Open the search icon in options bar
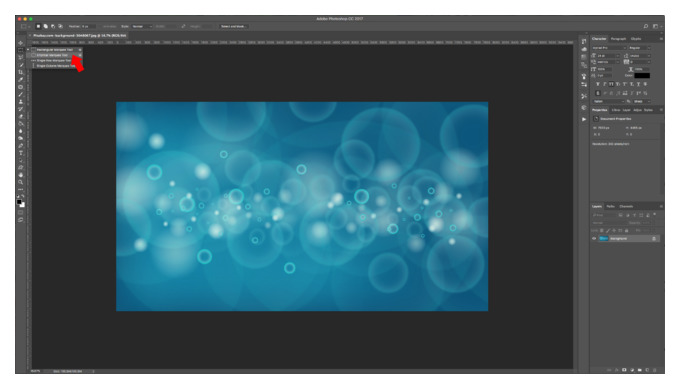680x389 pixels. 646,26
